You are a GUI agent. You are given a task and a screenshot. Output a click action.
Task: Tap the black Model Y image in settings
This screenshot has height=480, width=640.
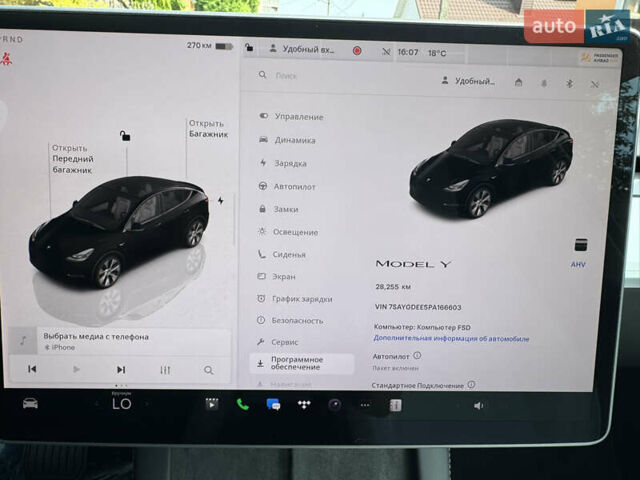tap(491, 168)
